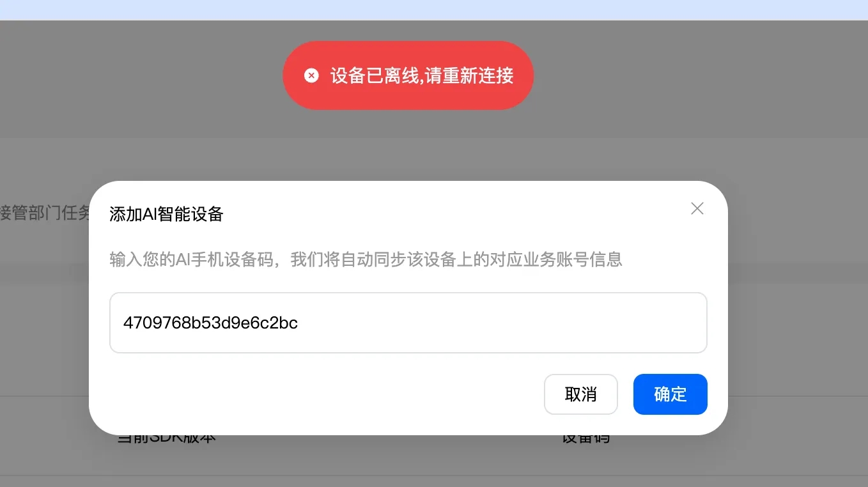Click the error icon in the red toast
This screenshot has width=868, height=487.
tap(311, 75)
